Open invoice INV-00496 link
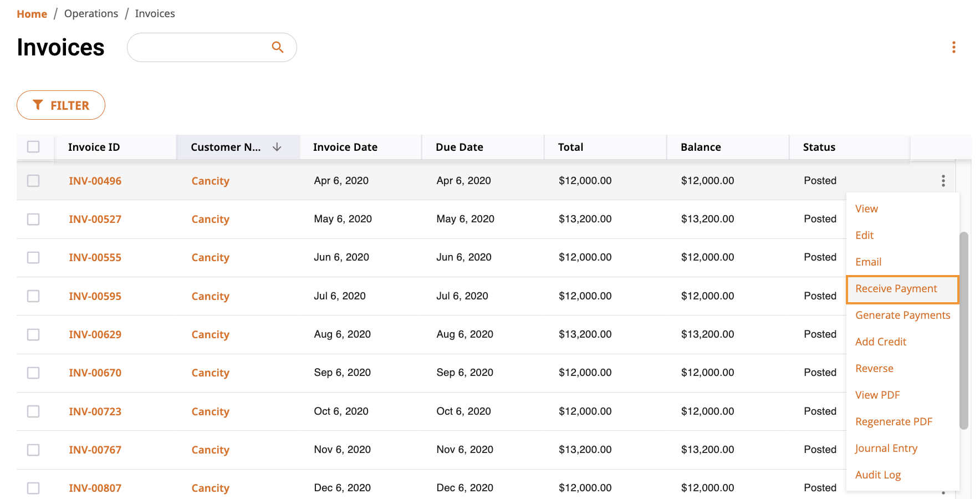 point(95,181)
